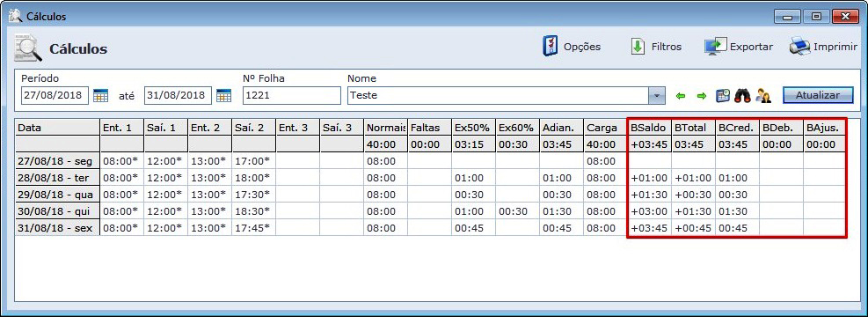Click the binoculars search icon
This screenshot has width=868, height=317.
[x=742, y=95]
